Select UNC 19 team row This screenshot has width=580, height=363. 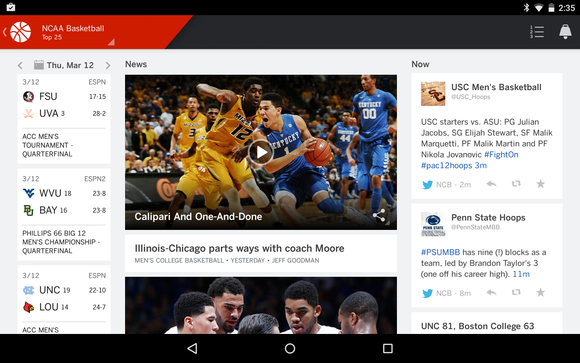(64, 290)
